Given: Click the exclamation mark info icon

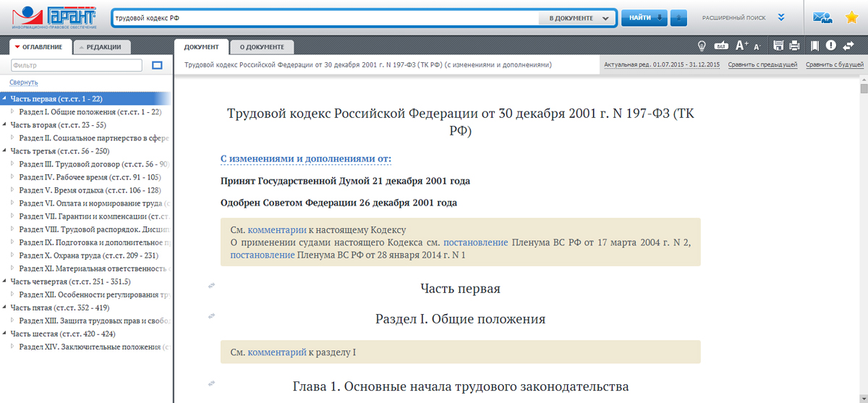Looking at the screenshot, I should [831, 46].
